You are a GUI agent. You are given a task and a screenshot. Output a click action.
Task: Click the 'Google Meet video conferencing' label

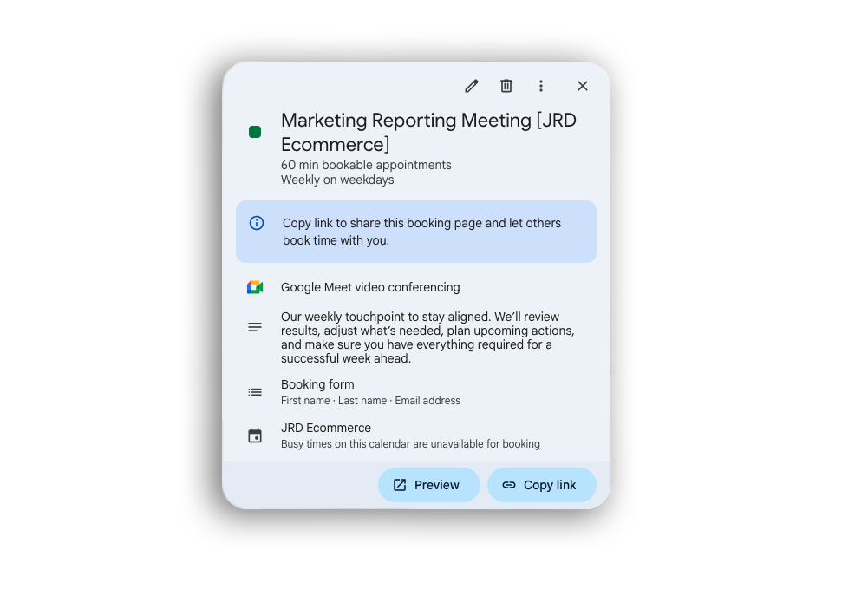[370, 287]
